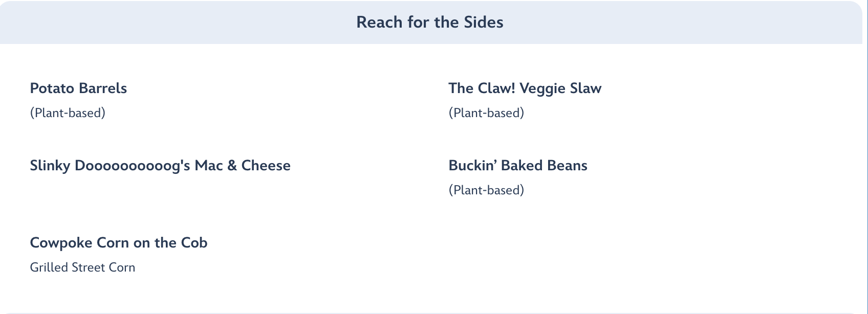Click the Plant-based label under Potato Barrels
This screenshot has height=314, width=868.
(x=68, y=113)
